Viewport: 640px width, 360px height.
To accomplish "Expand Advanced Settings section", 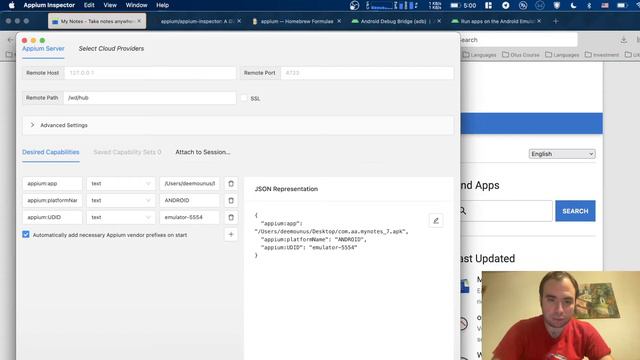I will click(238, 125).
